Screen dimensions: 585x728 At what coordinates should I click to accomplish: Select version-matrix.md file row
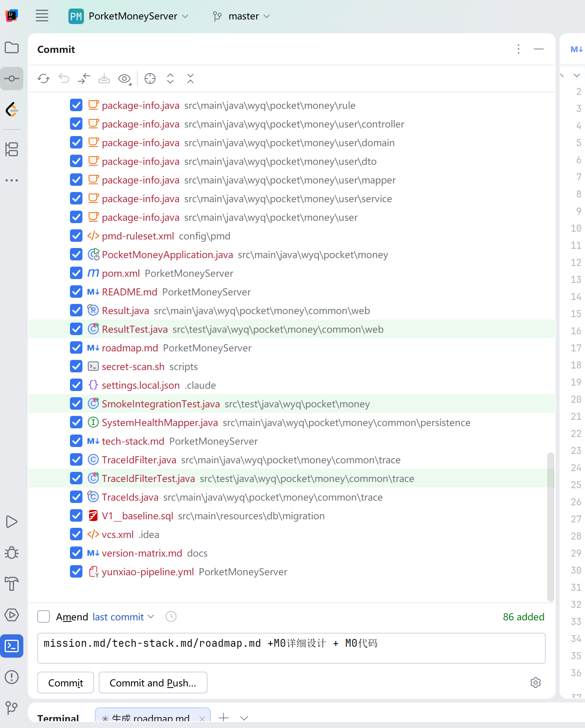[x=292, y=553]
